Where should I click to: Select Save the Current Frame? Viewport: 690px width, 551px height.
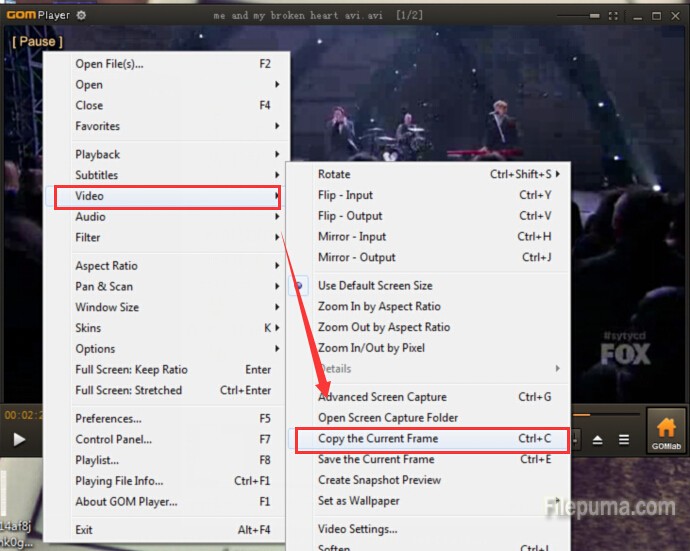pyautogui.click(x=376, y=460)
